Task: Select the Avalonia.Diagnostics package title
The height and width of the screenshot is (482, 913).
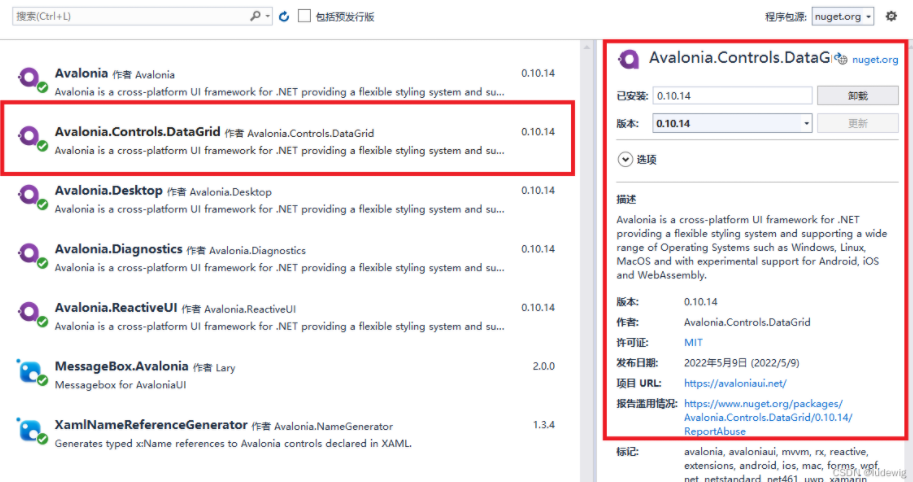Action: [x=119, y=249]
